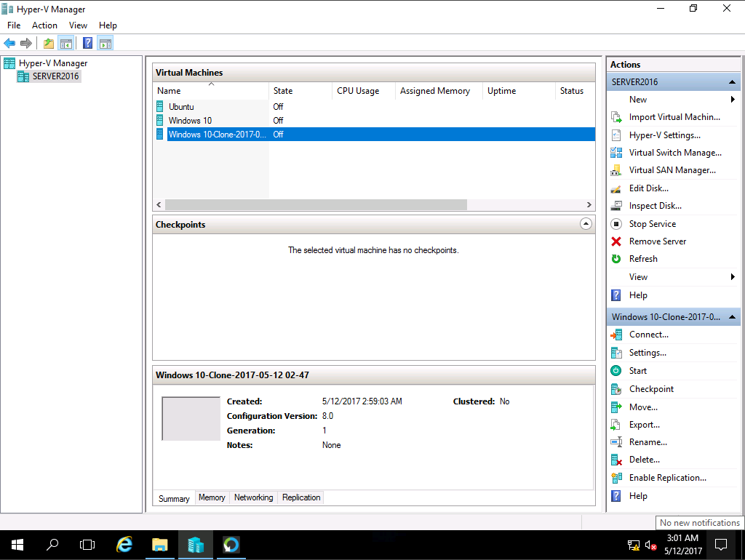Open the Action Center notifications icon
The width and height of the screenshot is (745, 560).
point(721,545)
